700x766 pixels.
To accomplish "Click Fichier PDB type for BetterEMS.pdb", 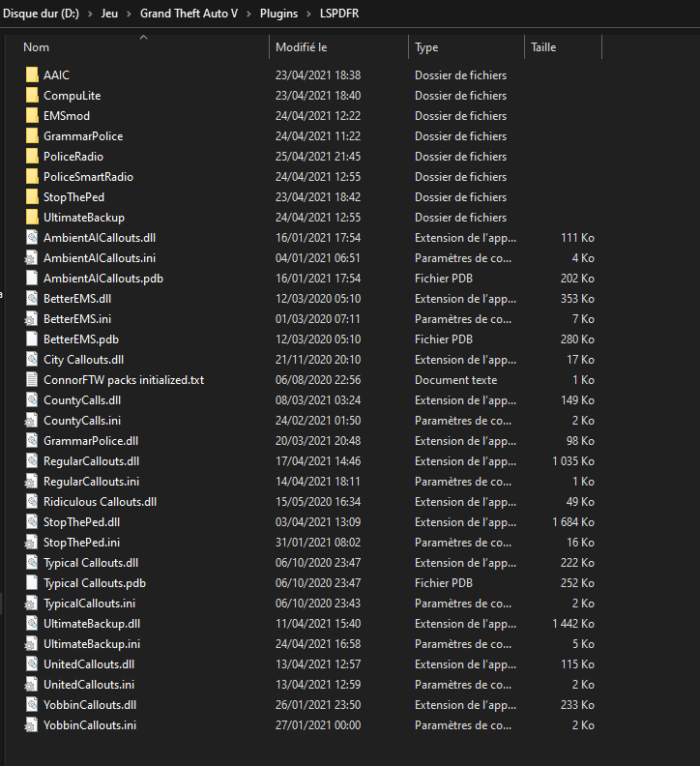I will click(x=444, y=339).
